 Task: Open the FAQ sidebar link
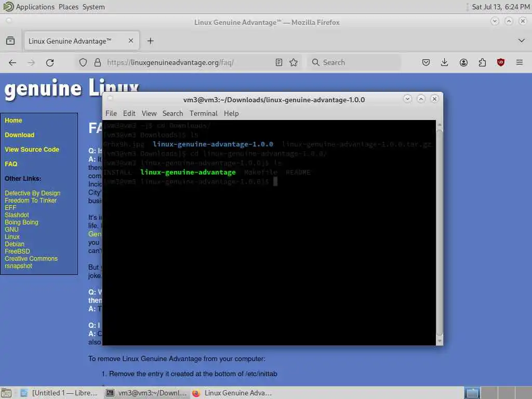[11, 164]
